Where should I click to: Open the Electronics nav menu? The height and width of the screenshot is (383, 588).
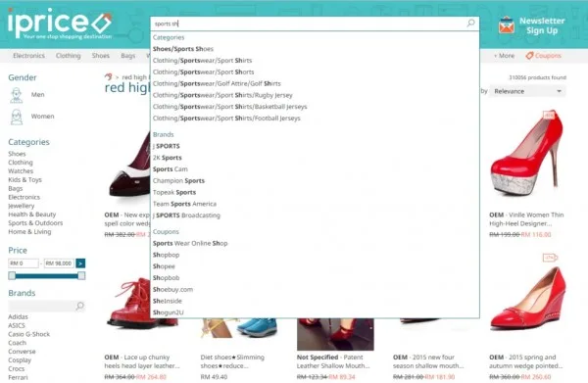[x=28, y=56]
